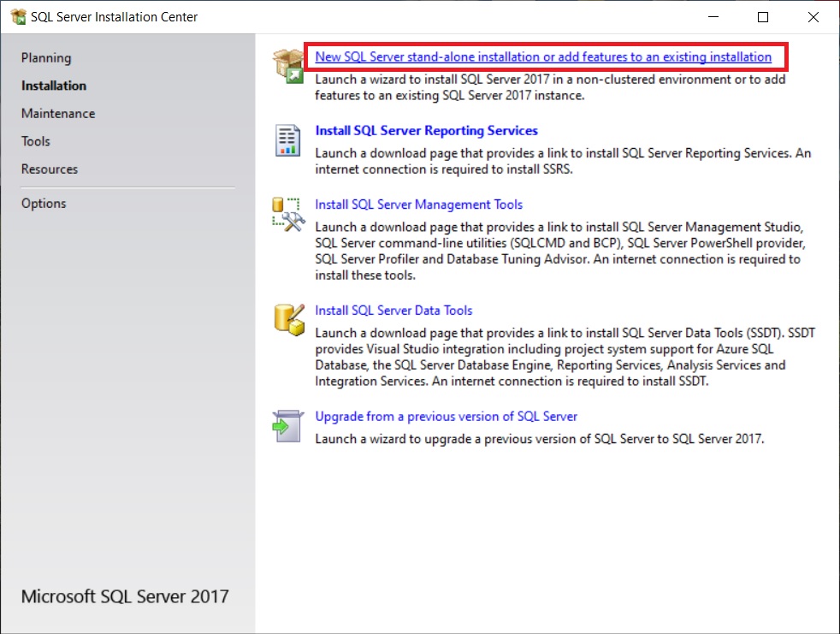Click text 'Launch a wizard to upgrade a previous version'
The width and height of the screenshot is (840, 634).
(540, 439)
